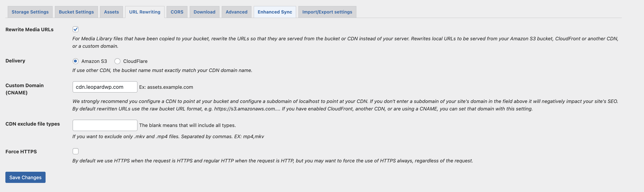Image resolution: width=644 pixels, height=192 pixels.
Task: Click the "CDN exclude file types" row label
Action: point(32,124)
